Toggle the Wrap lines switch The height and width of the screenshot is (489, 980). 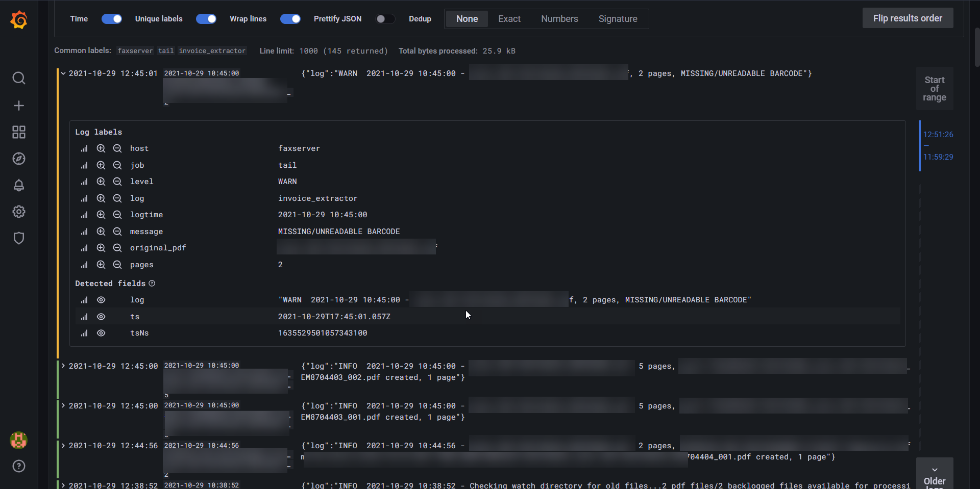pyautogui.click(x=290, y=19)
